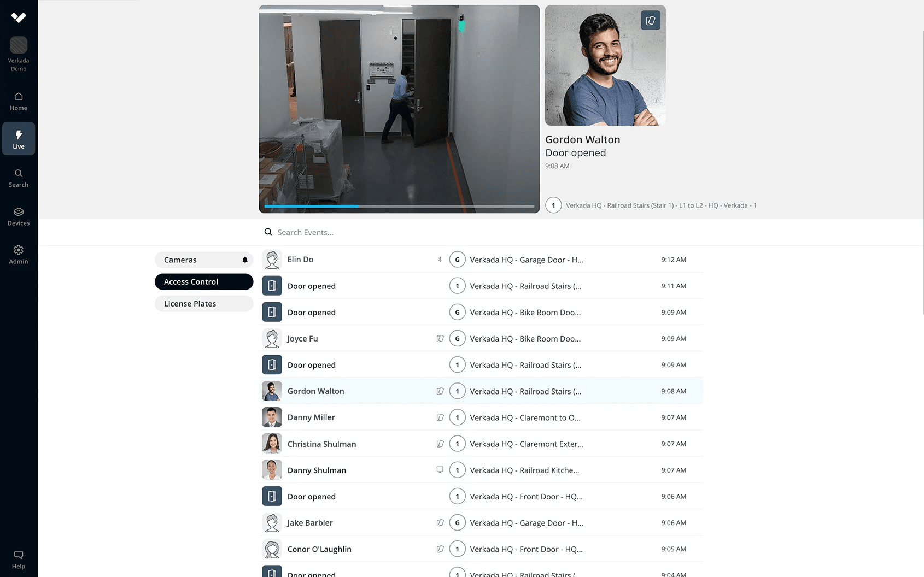Select the License Plates filter
Image resolution: width=924 pixels, height=577 pixels.
[204, 304]
